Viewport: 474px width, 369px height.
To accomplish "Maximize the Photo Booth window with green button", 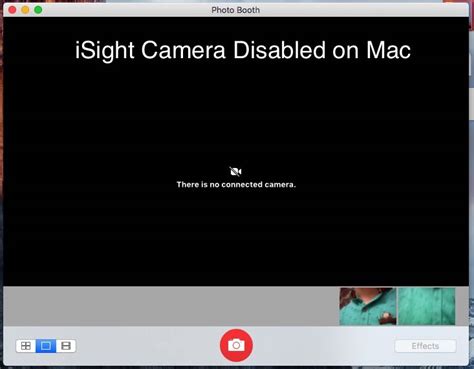I will [x=38, y=10].
